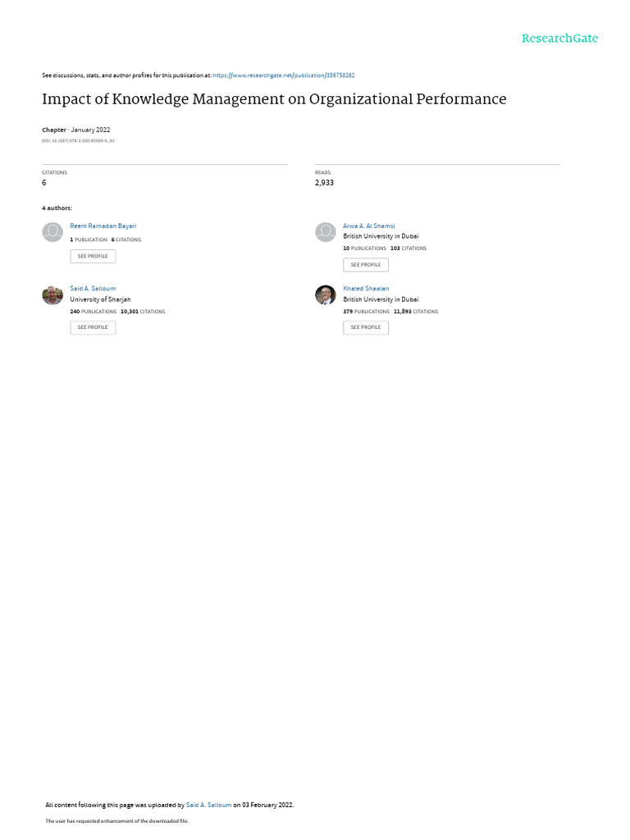The width and height of the screenshot is (630, 840).
Task: Click the citations count 6
Action: pyautogui.click(x=44, y=183)
